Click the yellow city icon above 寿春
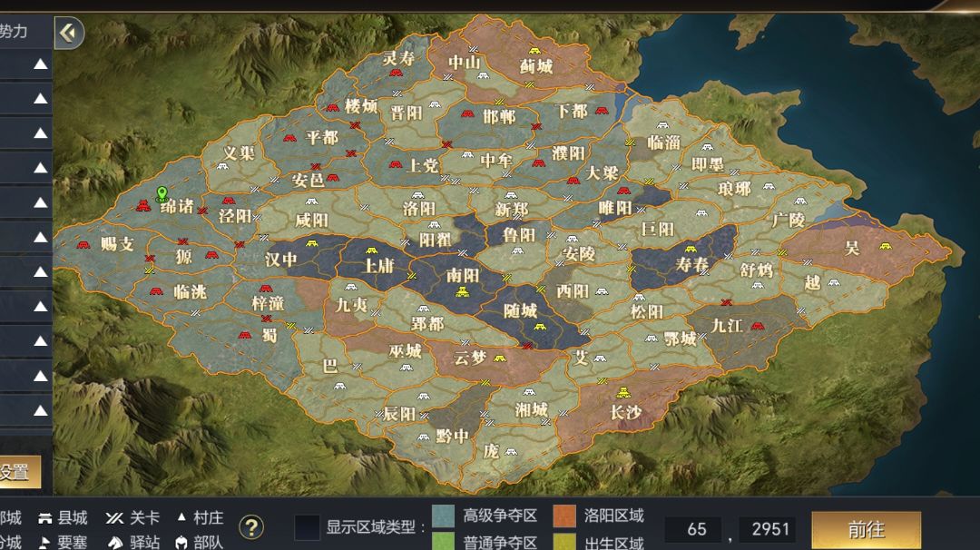 point(691,249)
